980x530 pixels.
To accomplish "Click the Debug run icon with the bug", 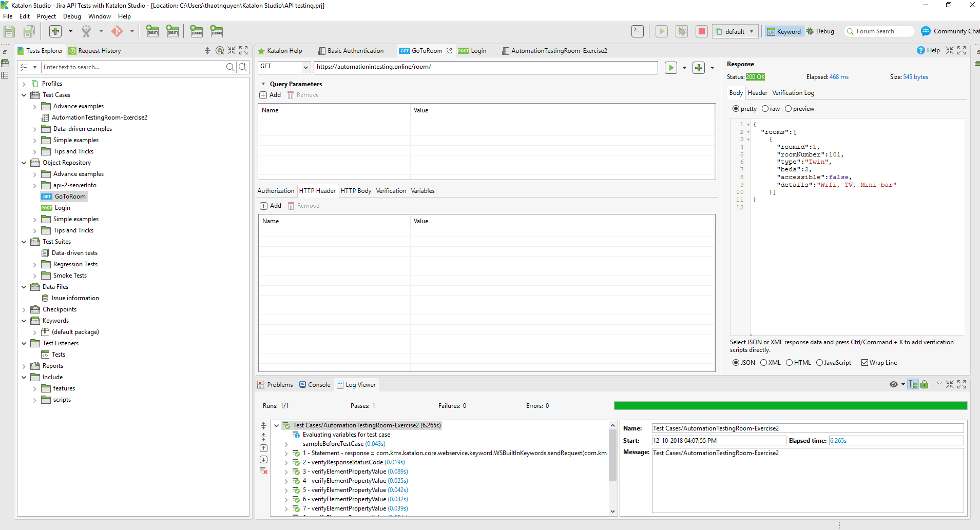I will 681,32.
